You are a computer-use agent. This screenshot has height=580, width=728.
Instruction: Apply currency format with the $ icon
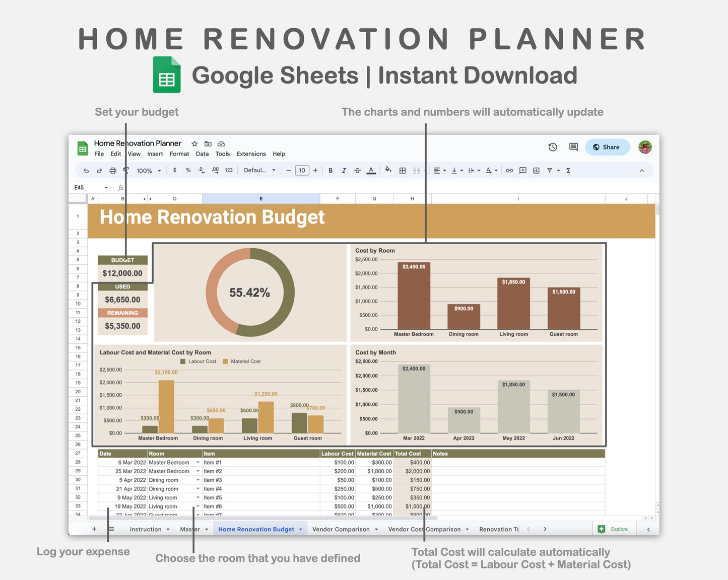point(175,170)
